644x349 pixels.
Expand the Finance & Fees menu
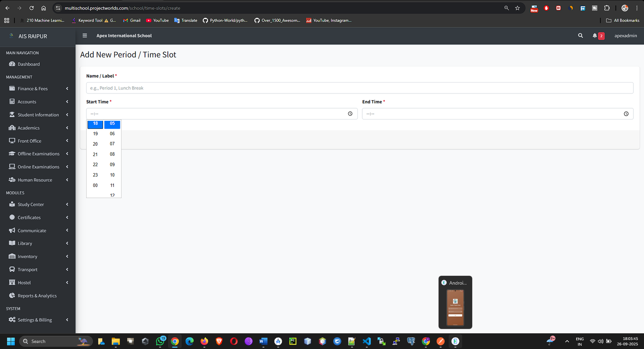pos(33,89)
